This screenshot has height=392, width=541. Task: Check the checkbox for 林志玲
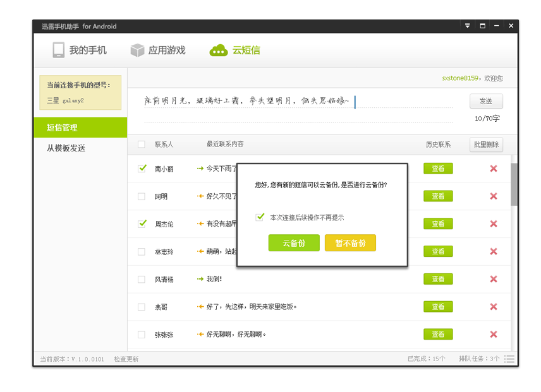pyautogui.click(x=142, y=252)
